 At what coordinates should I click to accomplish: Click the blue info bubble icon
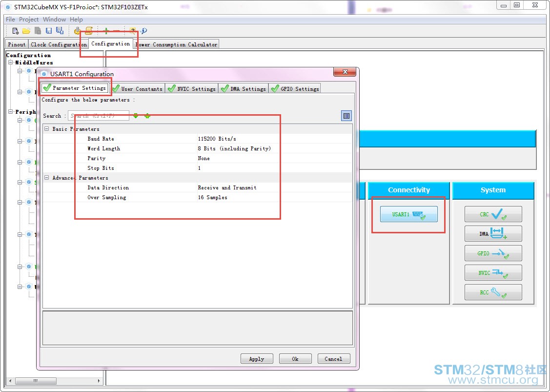point(143,31)
